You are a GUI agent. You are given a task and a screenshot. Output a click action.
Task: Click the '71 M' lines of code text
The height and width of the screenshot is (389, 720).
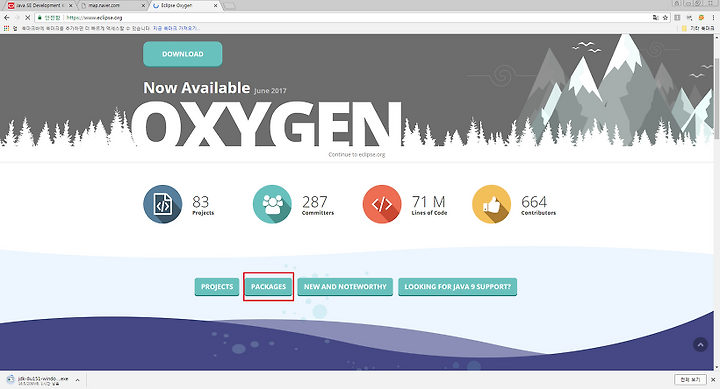coord(428,202)
